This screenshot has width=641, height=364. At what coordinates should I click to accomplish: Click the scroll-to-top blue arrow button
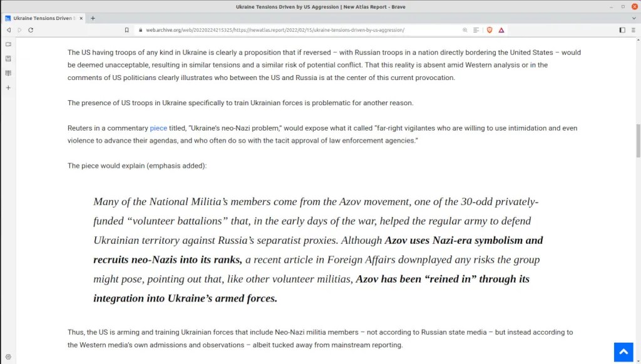[x=623, y=351]
